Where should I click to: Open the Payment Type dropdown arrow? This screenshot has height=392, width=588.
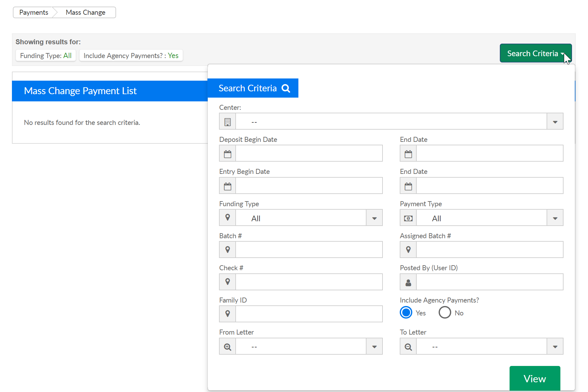pyautogui.click(x=555, y=218)
